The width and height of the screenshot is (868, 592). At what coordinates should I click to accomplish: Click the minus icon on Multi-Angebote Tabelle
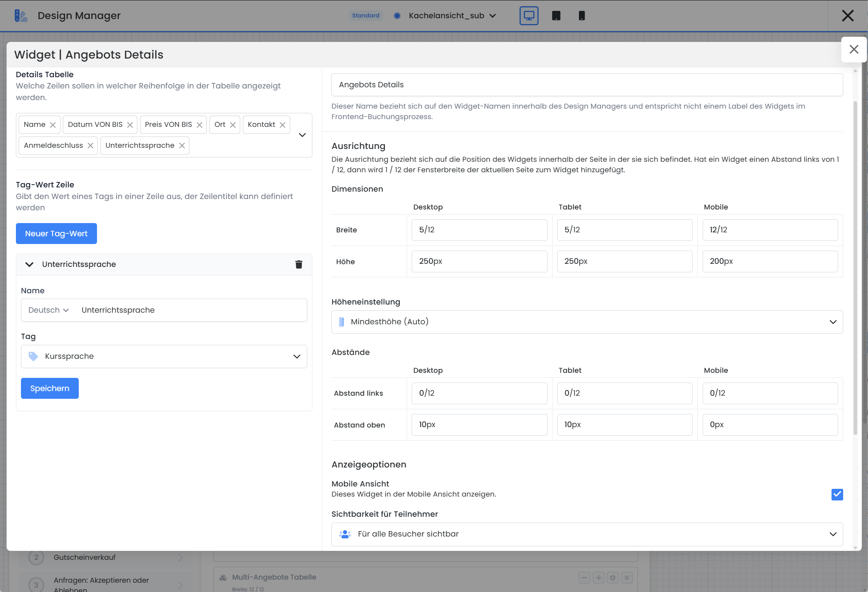pyautogui.click(x=584, y=577)
